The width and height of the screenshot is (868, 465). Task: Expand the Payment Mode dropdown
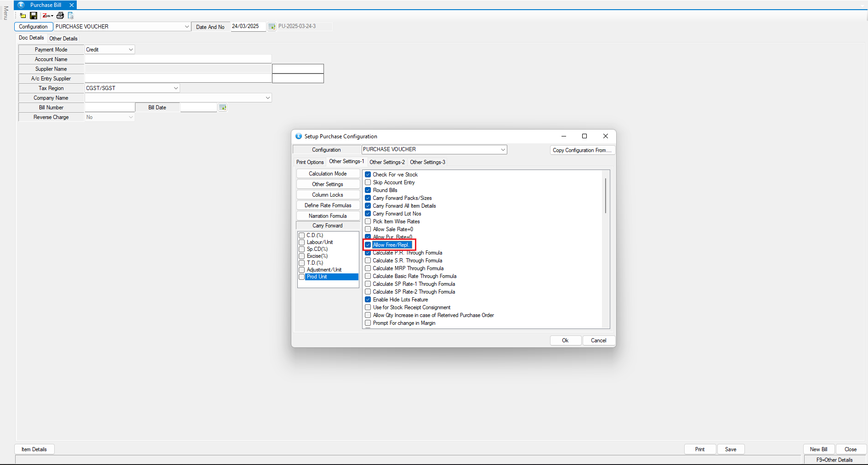tap(130, 50)
